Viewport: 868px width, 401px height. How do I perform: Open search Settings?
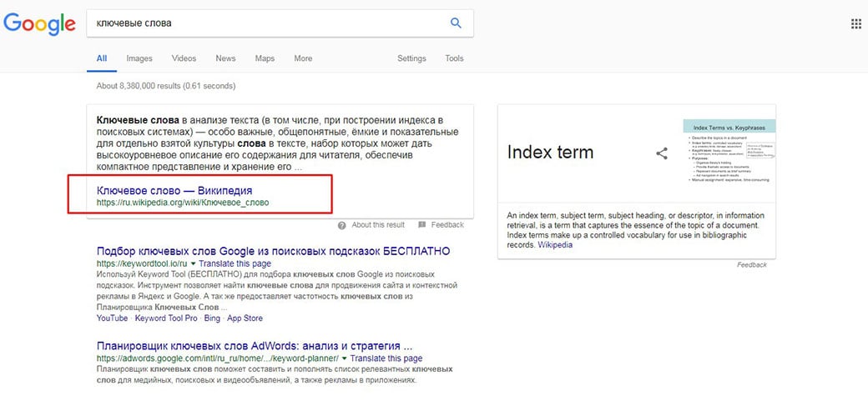click(411, 58)
